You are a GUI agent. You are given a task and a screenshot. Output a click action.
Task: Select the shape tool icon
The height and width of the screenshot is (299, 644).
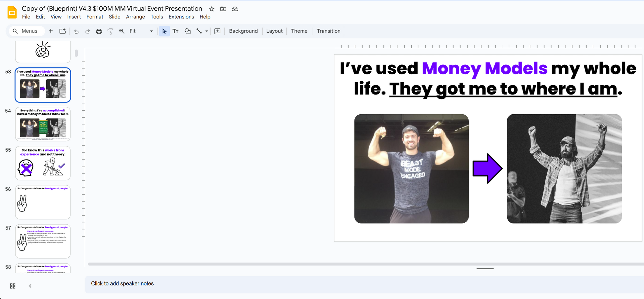[187, 31]
